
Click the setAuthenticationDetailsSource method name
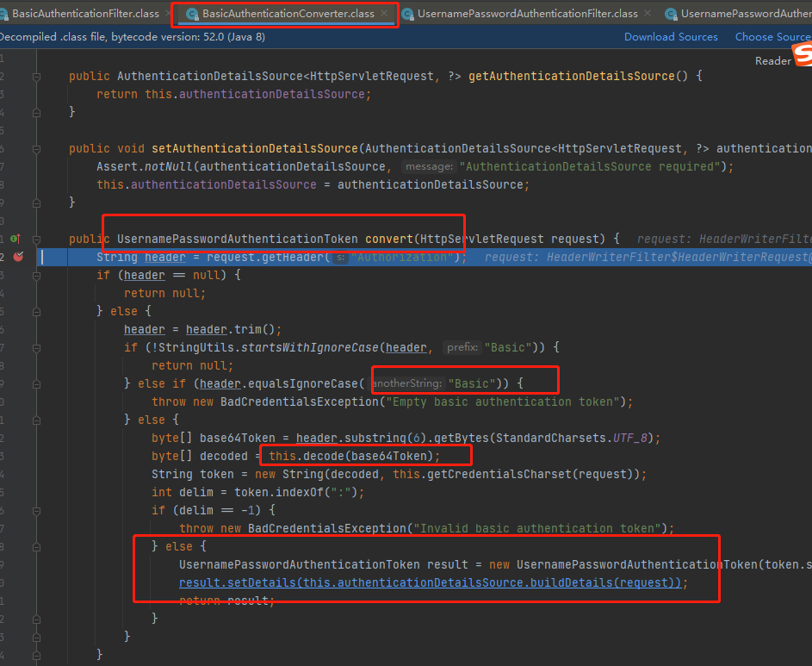[x=254, y=148]
